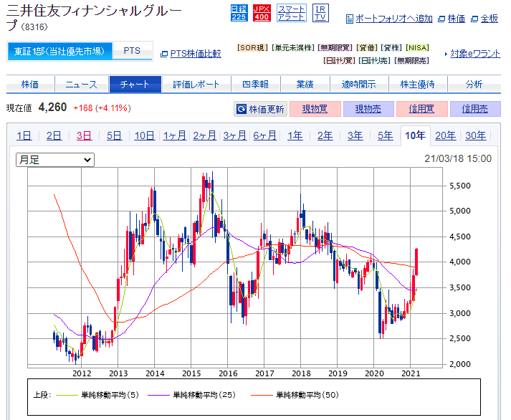
Task: Select the 1ヶ月 chart period
Action: tap(175, 135)
